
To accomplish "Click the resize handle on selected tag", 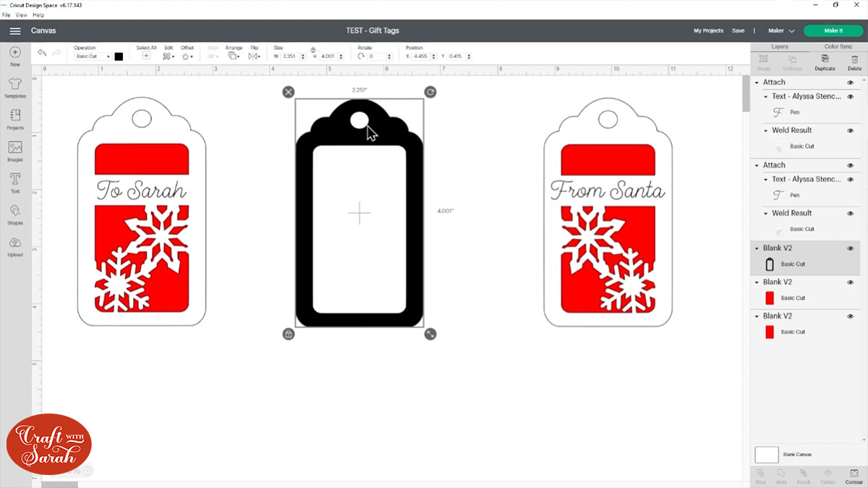I will pyautogui.click(x=430, y=334).
